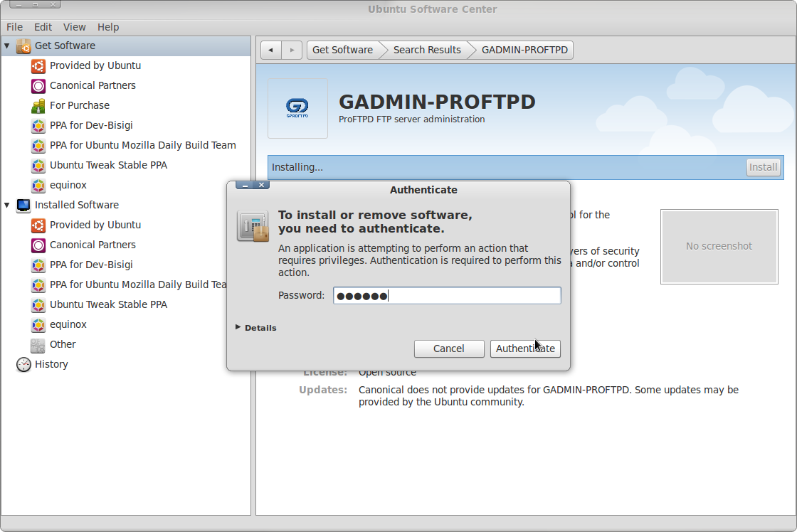
Task: Click Canonical Partners icon under Get Software
Action: pos(38,86)
